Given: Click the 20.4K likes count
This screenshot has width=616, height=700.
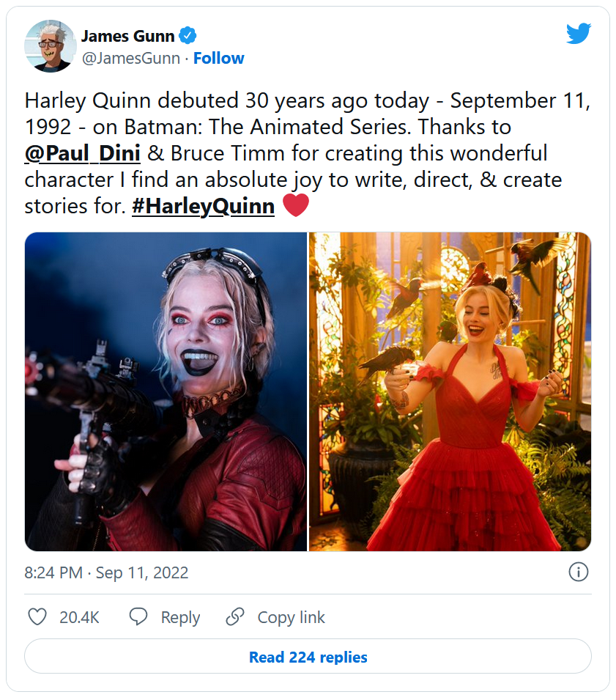Looking at the screenshot, I should (79, 618).
